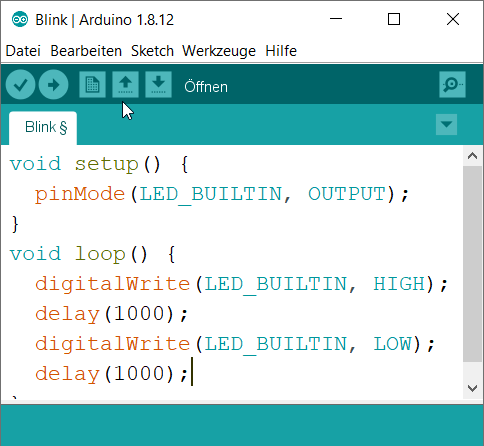This screenshot has width=484, height=446.
Task: Click the last delay(1000); line
Action: tap(112, 374)
